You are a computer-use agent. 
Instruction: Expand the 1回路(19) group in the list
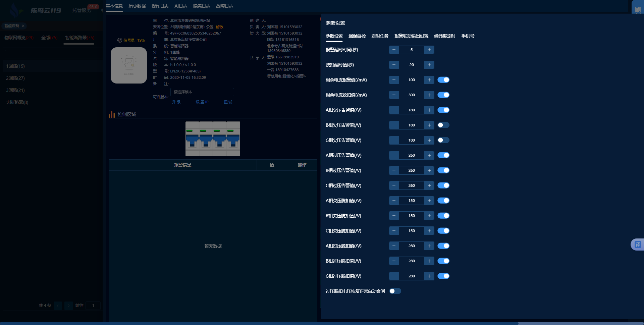click(15, 66)
